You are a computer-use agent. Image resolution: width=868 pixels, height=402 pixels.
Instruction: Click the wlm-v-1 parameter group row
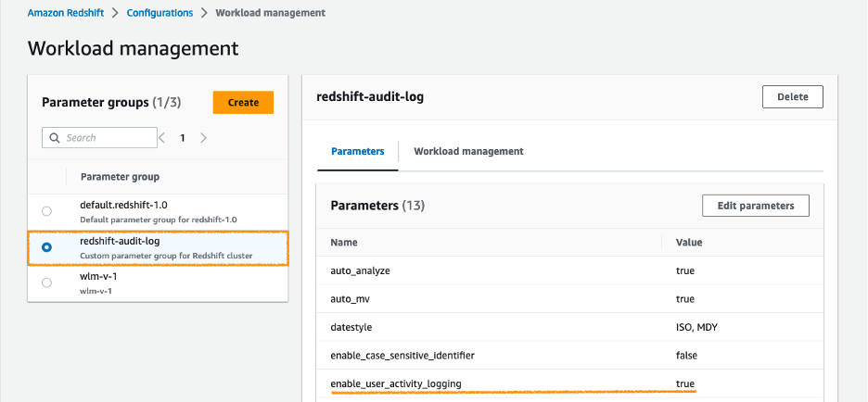pyautogui.click(x=158, y=283)
